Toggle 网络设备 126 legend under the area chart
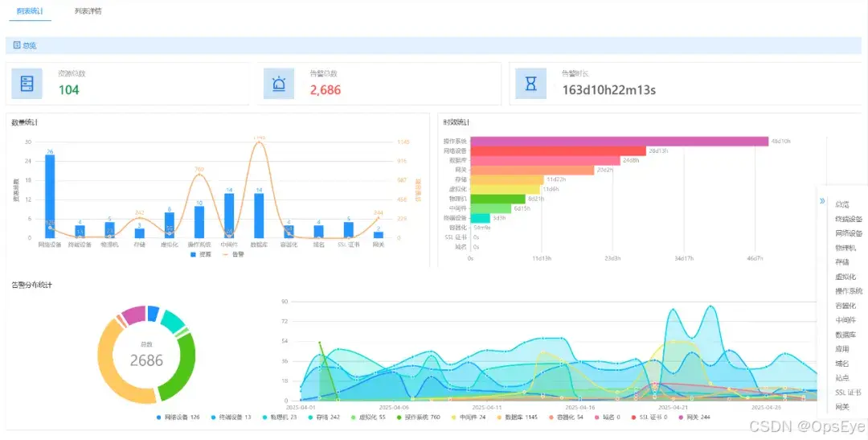Image resolution: width=868 pixels, height=440 pixels. click(178, 417)
